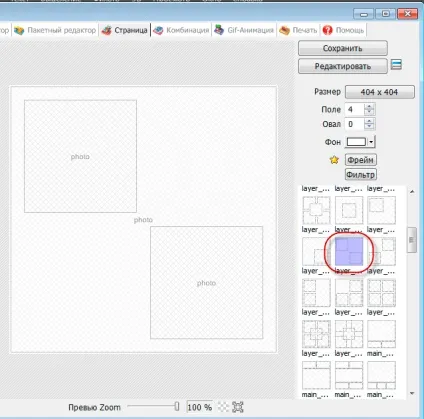The width and height of the screenshot is (424, 419).
Task: Select the highlighted blue layout thumbnail
Action: coord(349,252)
